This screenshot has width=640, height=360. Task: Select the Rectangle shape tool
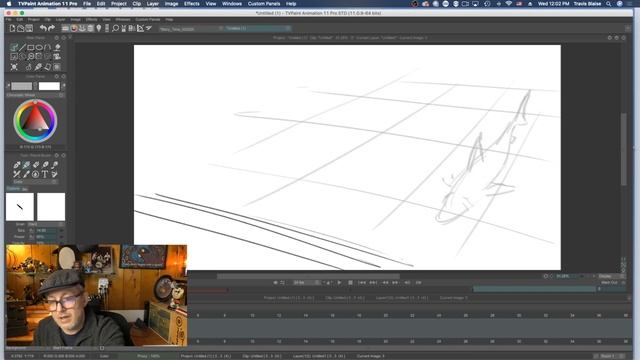point(31,47)
